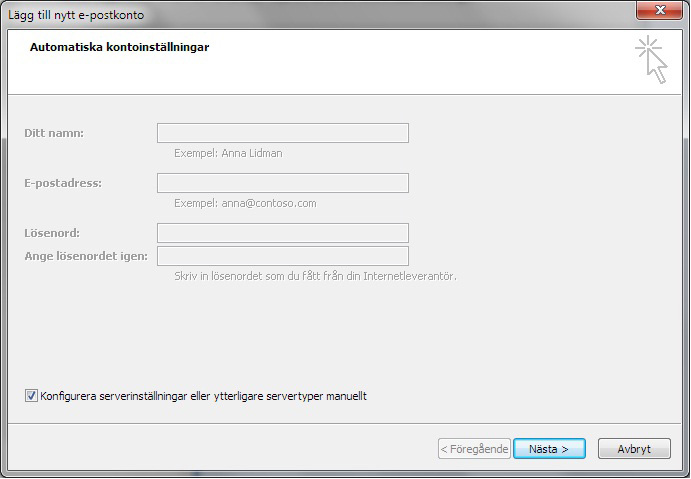Click the text 'Exempel: Anna Lidman'
The width and height of the screenshot is (691, 479).
click(x=228, y=153)
